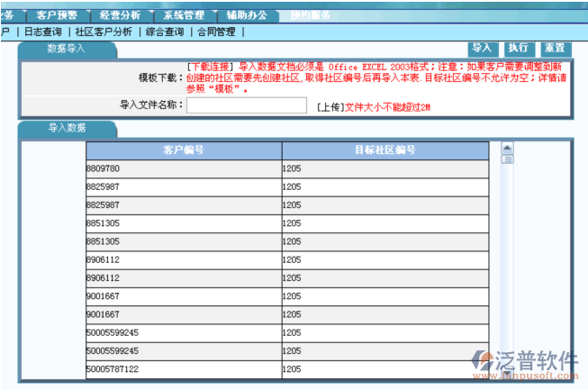Viewport: 588px width, 390px height.
Task: Click the 客户编号 column header
Action: (x=184, y=150)
